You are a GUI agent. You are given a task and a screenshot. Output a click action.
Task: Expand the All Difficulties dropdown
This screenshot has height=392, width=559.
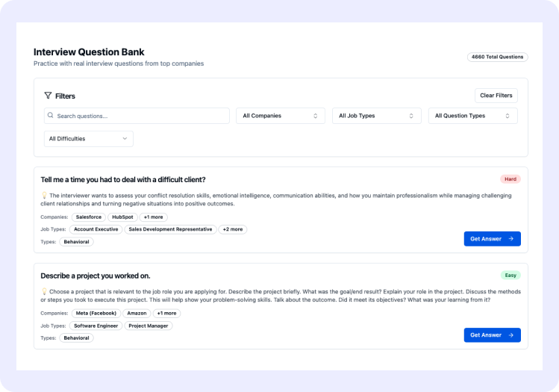(88, 139)
